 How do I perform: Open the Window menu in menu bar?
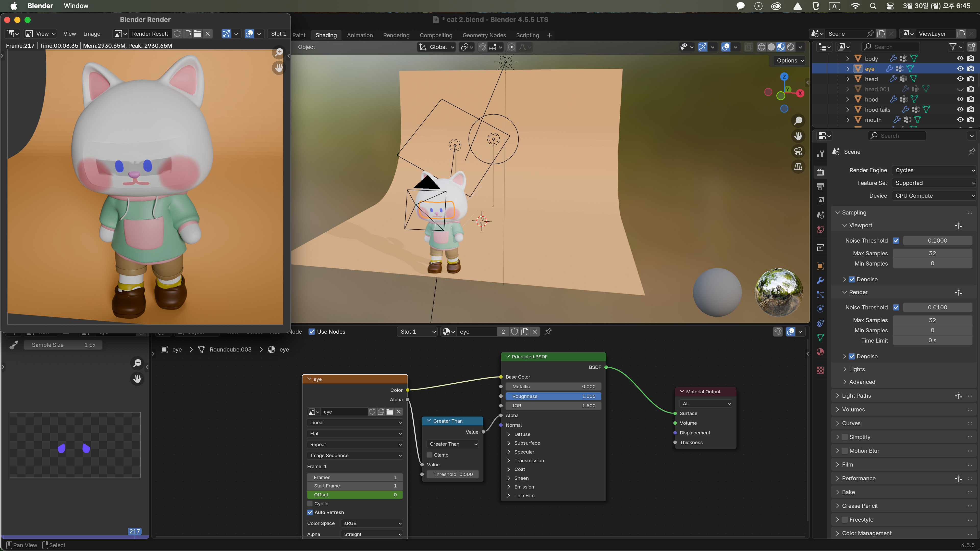(76, 6)
